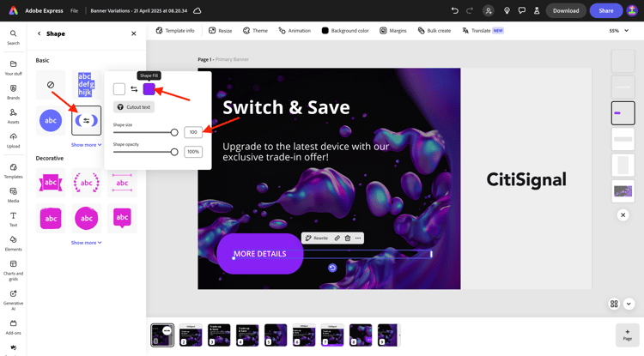644x356 pixels.
Task: Open the Resize tool
Action: coord(220,31)
